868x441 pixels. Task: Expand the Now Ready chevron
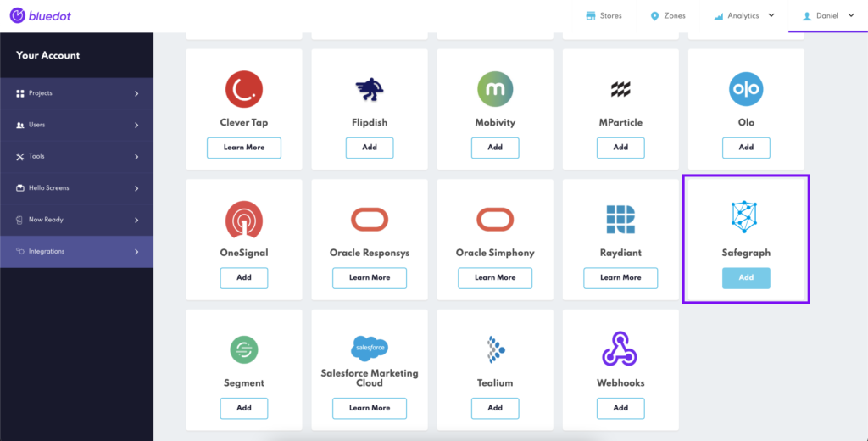(x=136, y=220)
